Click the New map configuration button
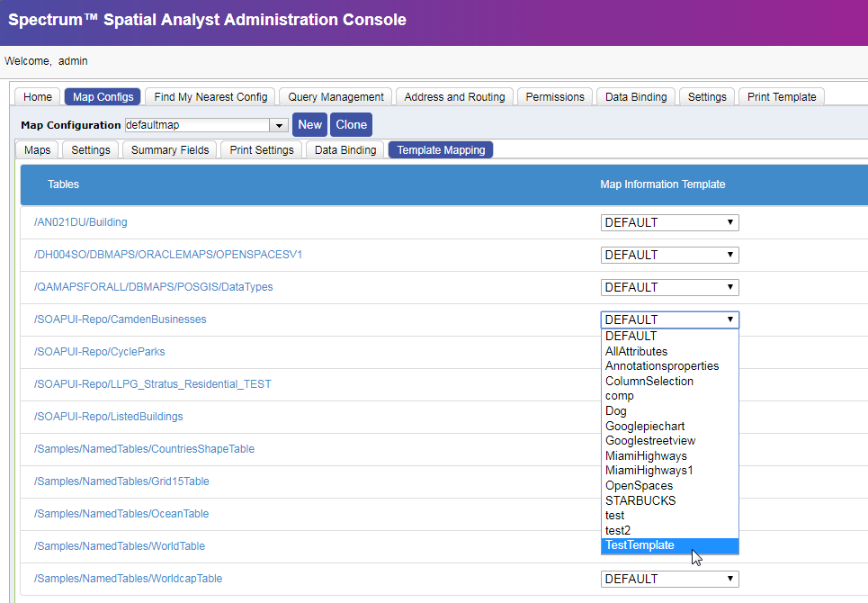 [309, 125]
